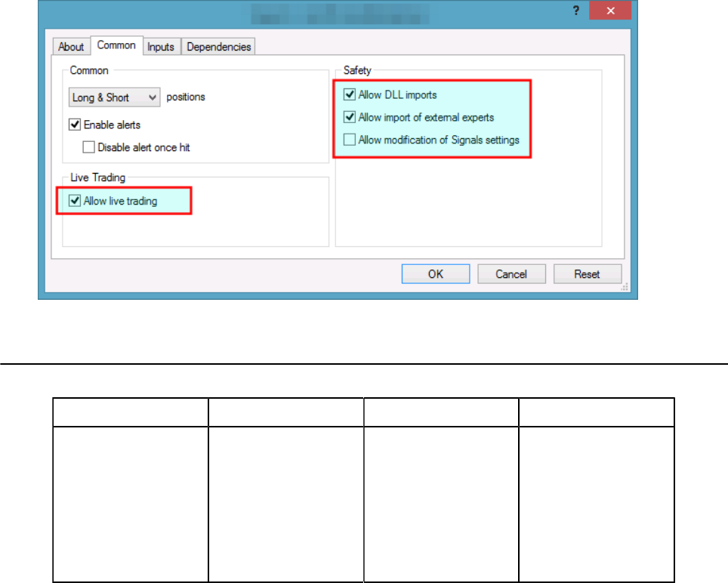The height and width of the screenshot is (583, 728).
Task: Expand the Long & Short positions dropdown
Action: (x=114, y=97)
